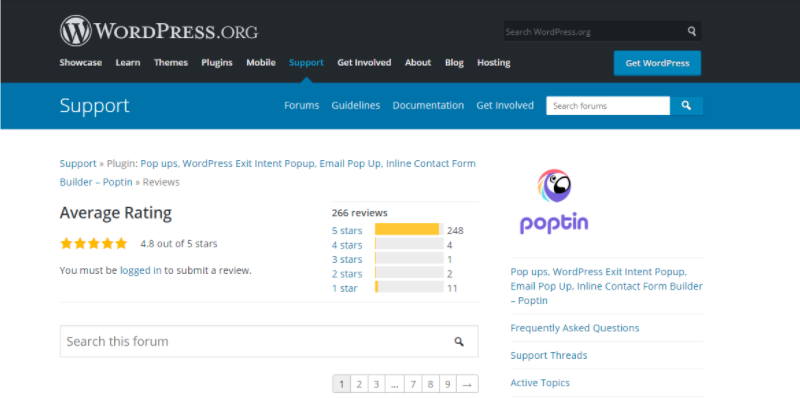The width and height of the screenshot is (800, 398).
Task: Open the Active Topics link
Action: click(540, 383)
